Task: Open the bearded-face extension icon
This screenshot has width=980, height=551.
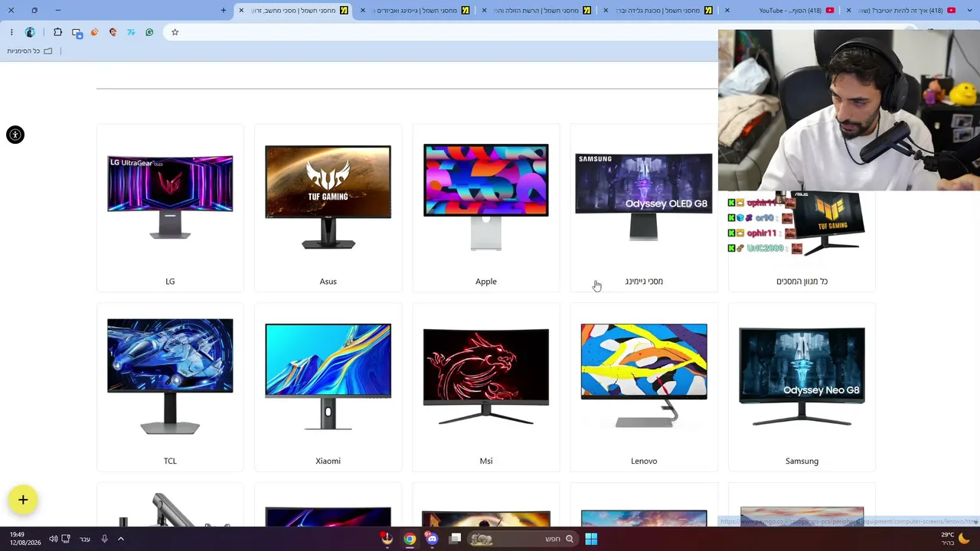Action: [x=113, y=32]
